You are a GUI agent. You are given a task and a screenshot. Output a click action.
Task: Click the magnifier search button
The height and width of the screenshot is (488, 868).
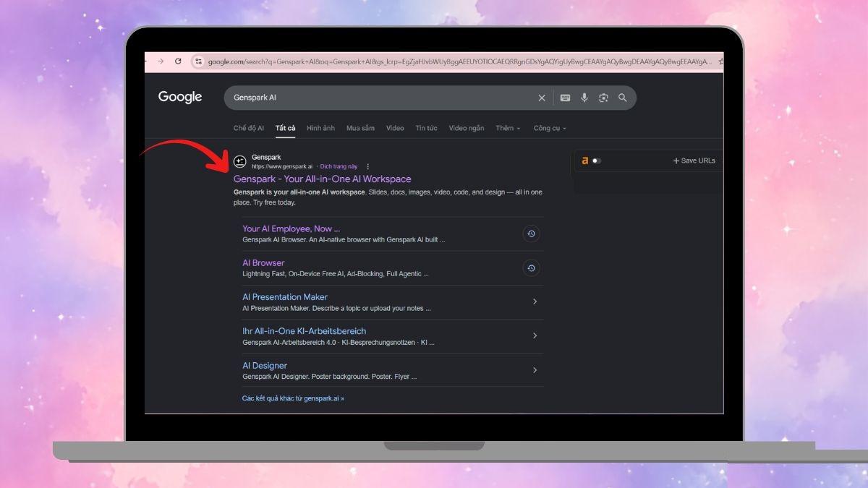622,98
